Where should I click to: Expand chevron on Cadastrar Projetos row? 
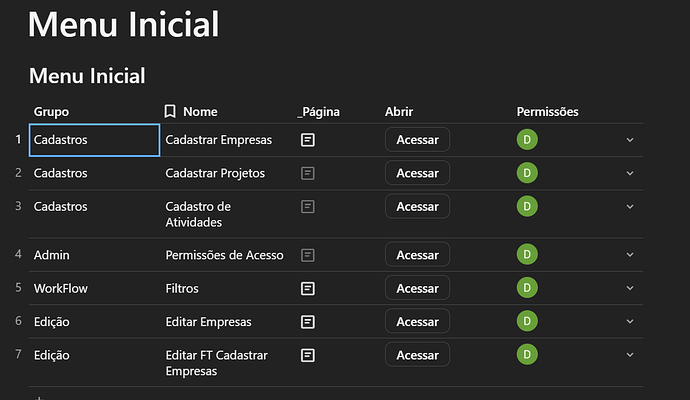[630, 173]
